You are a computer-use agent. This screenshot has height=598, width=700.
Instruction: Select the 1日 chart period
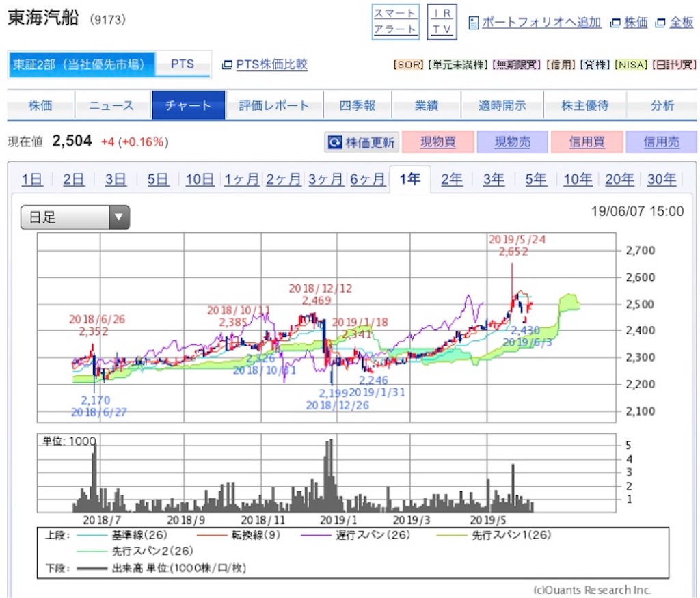click(32, 179)
